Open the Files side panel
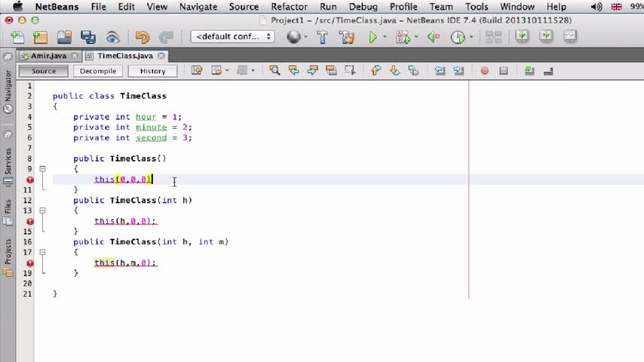This screenshot has width=644, height=362. tap(8, 213)
